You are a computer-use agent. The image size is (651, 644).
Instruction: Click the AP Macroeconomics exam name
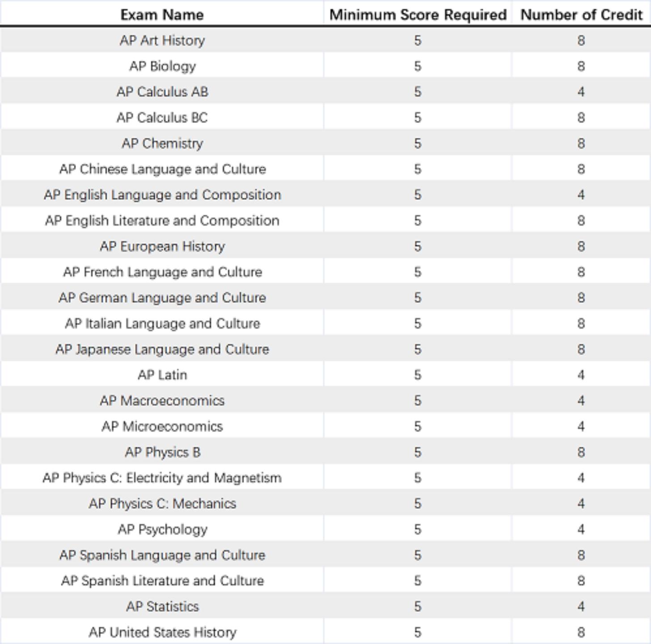(x=162, y=401)
